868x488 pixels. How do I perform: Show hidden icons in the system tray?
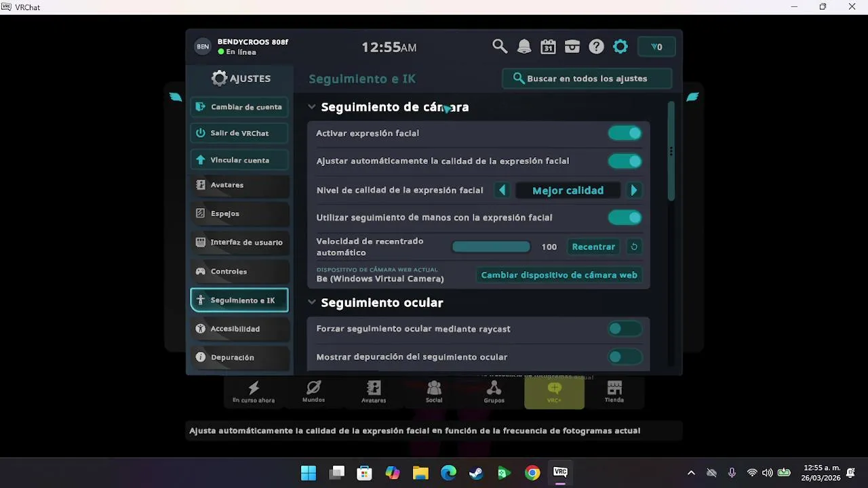point(691,472)
